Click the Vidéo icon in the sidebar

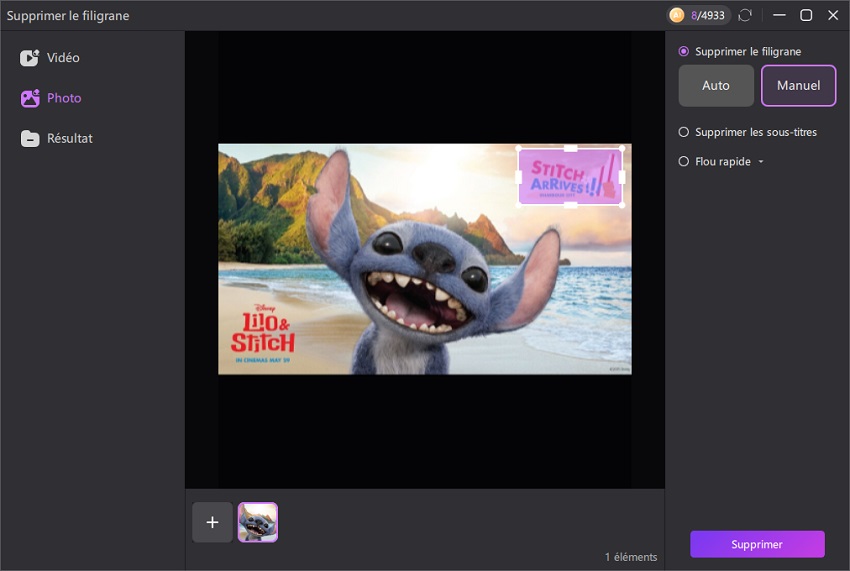30,58
